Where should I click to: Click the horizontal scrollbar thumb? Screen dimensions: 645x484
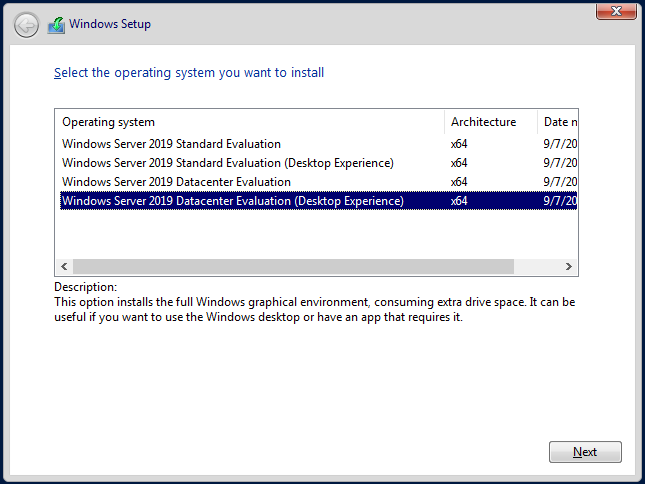[x=293, y=266]
